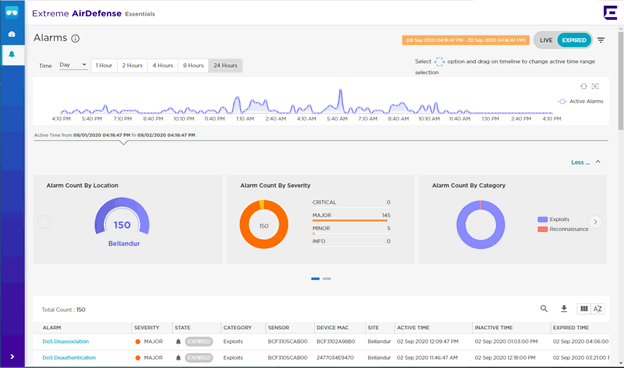
Task: Click bell icon in DoS Deauthentication row
Action: pyautogui.click(x=178, y=358)
